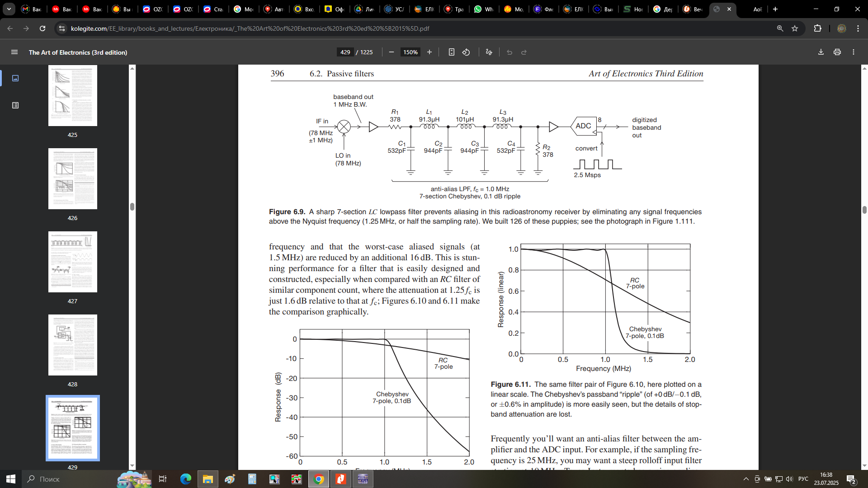Open page 428 thumbnail
Viewport: 868px width, 488px height.
pos(73,345)
